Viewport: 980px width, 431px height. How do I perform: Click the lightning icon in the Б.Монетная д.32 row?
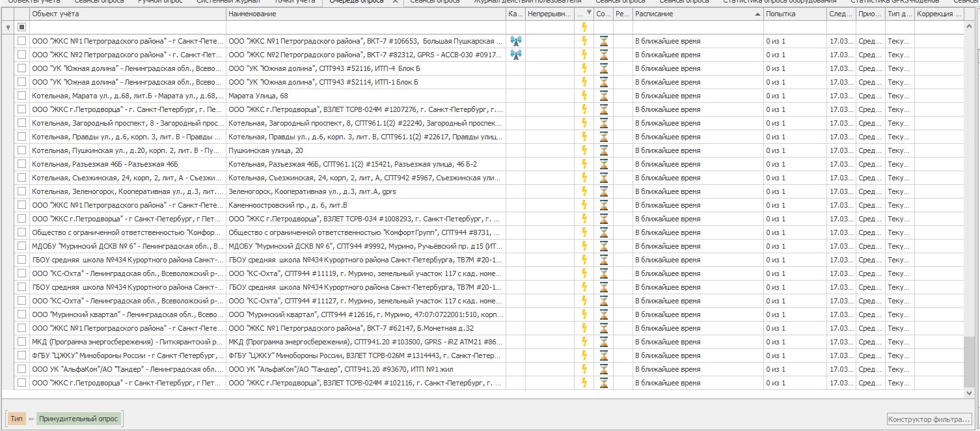[x=584, y=328]
